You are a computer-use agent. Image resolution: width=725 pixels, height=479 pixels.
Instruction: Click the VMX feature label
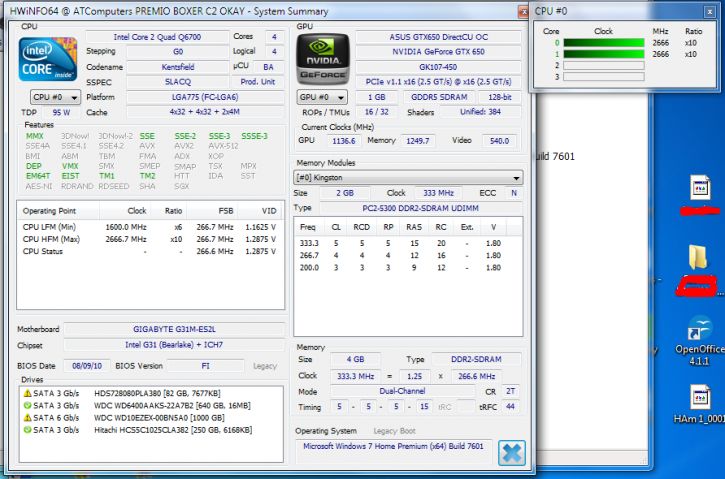70,166
